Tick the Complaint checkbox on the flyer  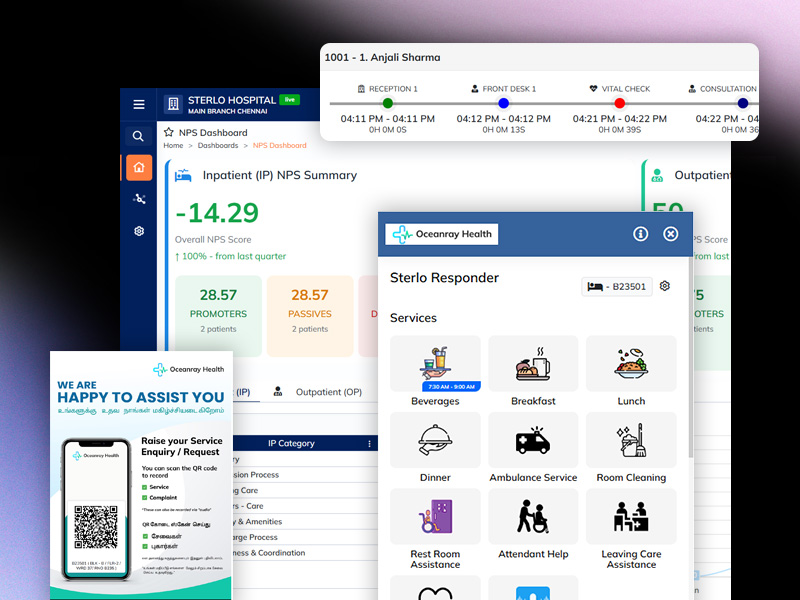click(x=145, y=497)
